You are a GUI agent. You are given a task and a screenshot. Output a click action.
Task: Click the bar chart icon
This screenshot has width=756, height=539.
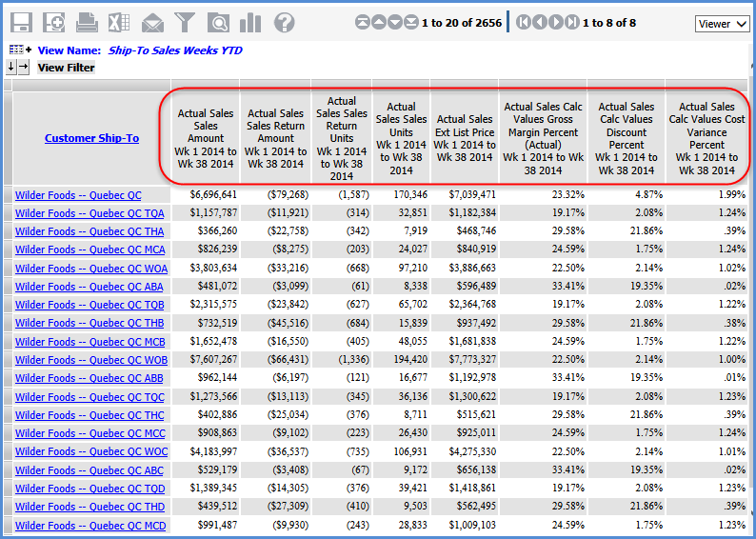coord(250,23)
